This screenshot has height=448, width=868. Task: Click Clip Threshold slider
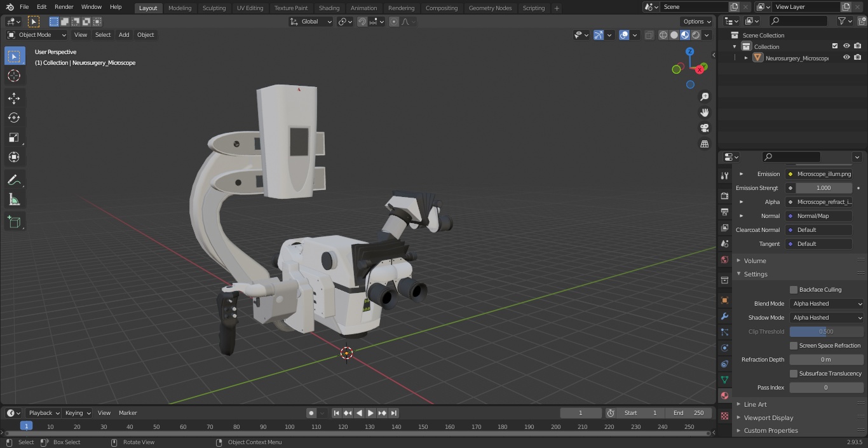pyautogui.click(x=827, y=332)
